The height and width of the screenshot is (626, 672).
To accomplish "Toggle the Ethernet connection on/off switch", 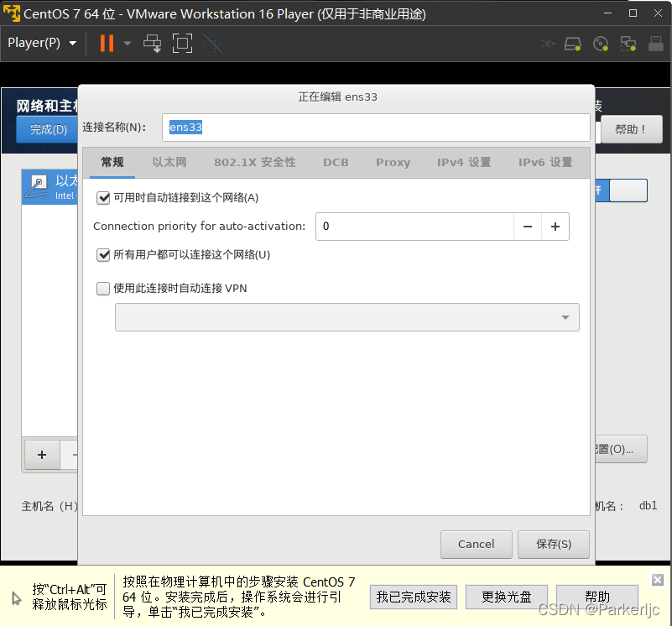I will click(x=622, y=190).
